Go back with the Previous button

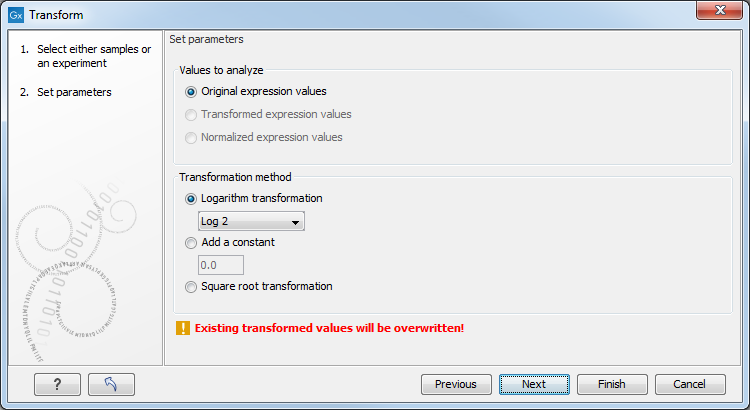(x=455, y=384)
